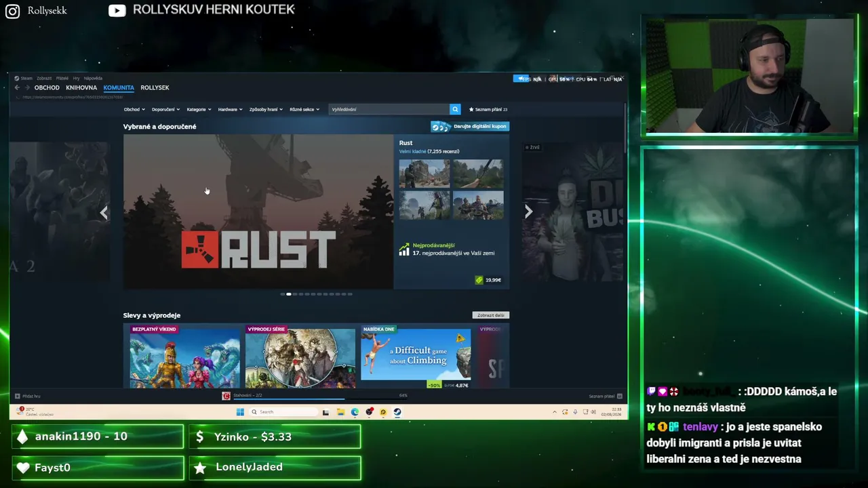Open the Steam menu
The width and height of the screenshot is (868, 488).
point(24,78)
